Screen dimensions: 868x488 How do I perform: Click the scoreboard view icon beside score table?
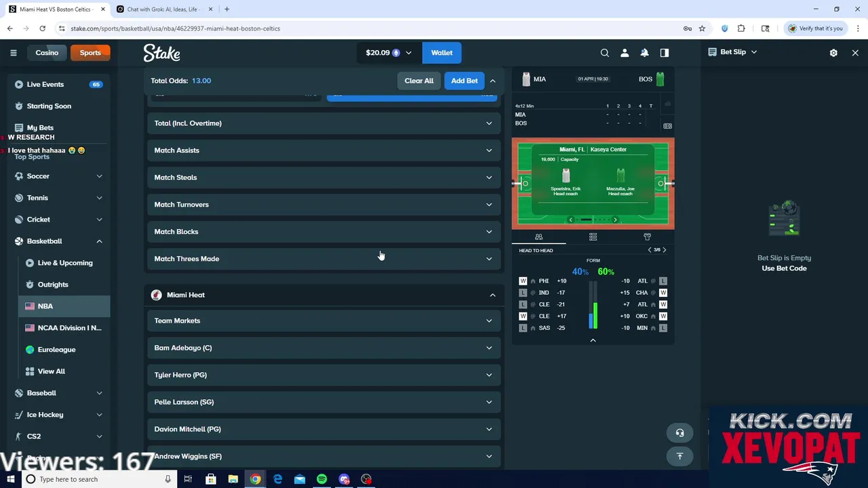[667, 126]
